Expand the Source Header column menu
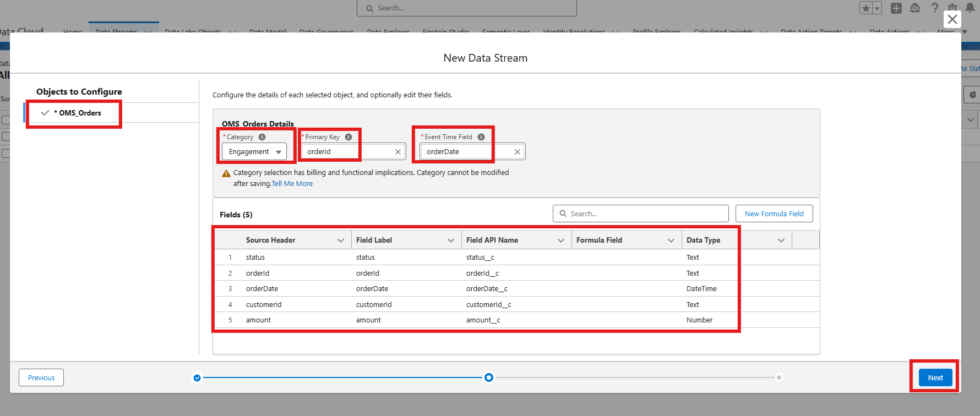 (341, 240)
